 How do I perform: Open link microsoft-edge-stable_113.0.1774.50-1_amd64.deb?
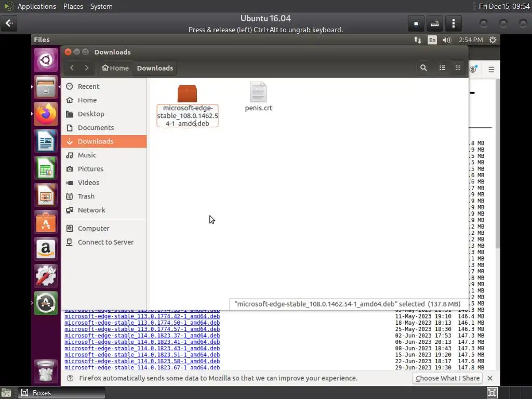142,323
